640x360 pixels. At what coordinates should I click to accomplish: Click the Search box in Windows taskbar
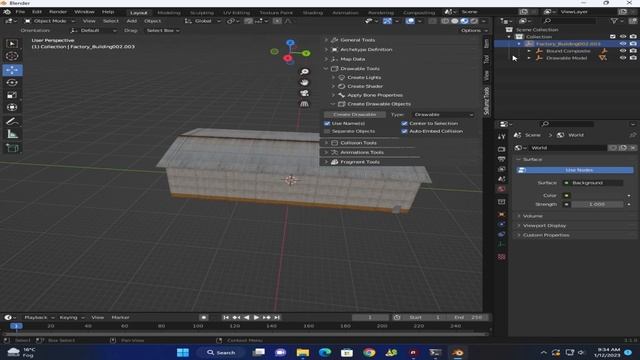[x=221, y=352]
